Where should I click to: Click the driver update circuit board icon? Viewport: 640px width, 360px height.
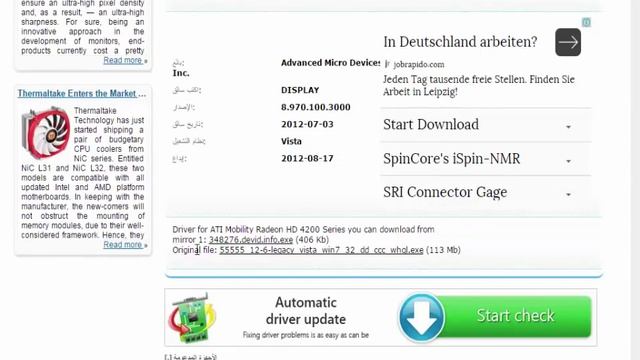191,318
